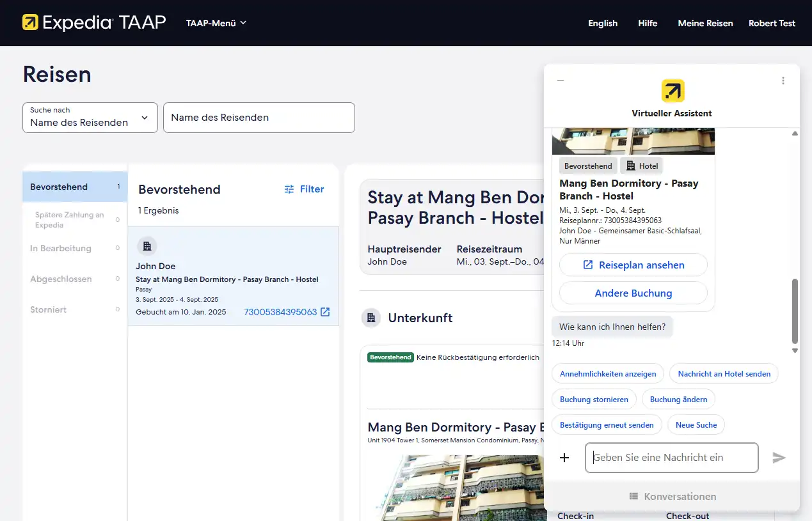Click the green Bevorstehend status badge
Image resolution: width=812 pixels, height=521 pixels.
coord(390,357)
